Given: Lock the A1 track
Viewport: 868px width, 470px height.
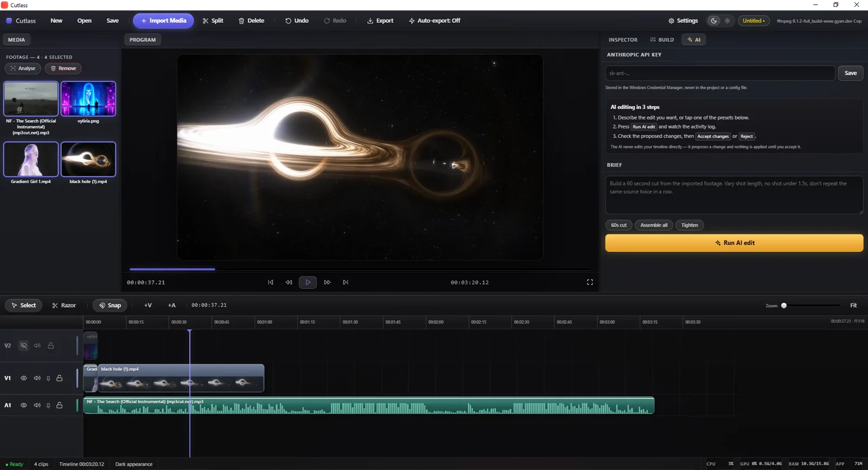Looking at the screenshot, I should pyautogui.click(x=60, y=405).
